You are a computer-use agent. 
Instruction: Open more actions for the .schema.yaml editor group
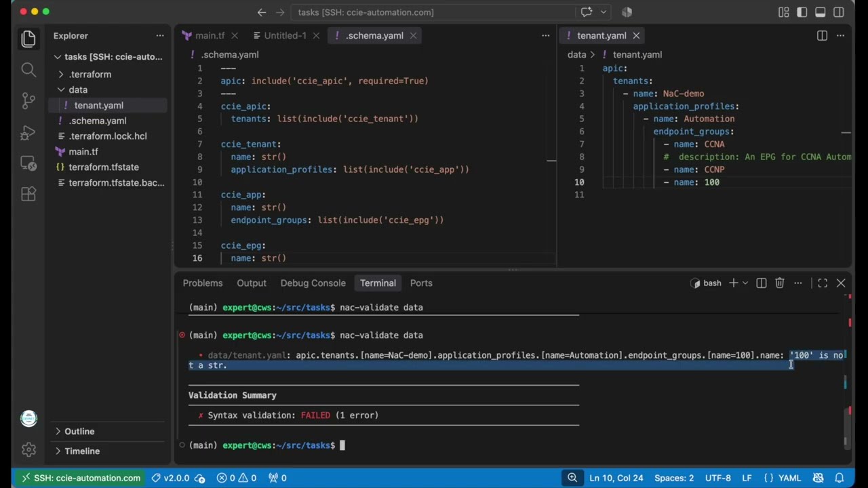coord(545,35)
